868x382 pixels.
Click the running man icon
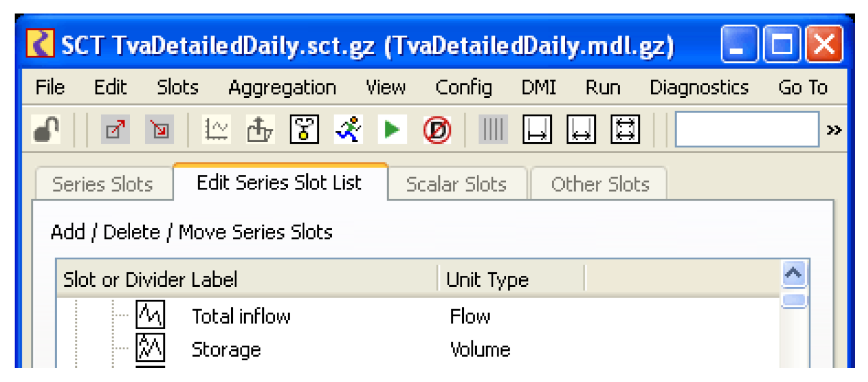coord(348,129)
